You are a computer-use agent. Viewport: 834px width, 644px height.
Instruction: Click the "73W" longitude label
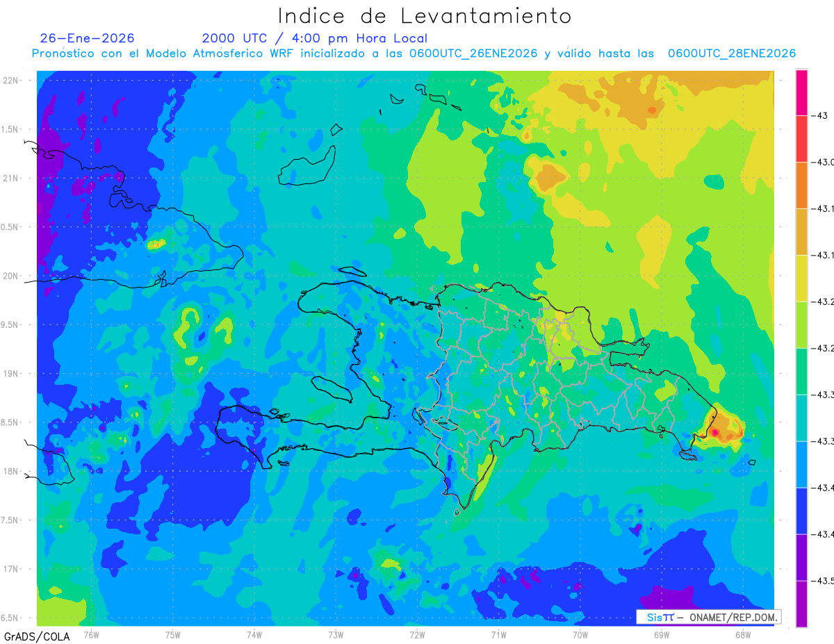336,634
